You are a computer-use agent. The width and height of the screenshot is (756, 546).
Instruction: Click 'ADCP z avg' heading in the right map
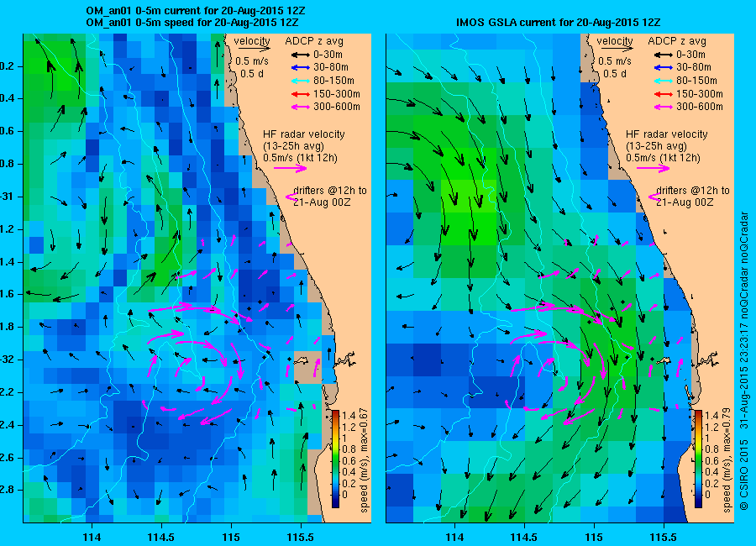[x=677, y=41]
